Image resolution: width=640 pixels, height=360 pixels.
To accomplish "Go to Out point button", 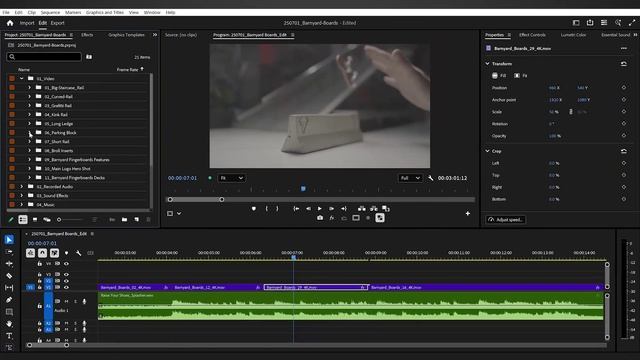I will point(344,209).
